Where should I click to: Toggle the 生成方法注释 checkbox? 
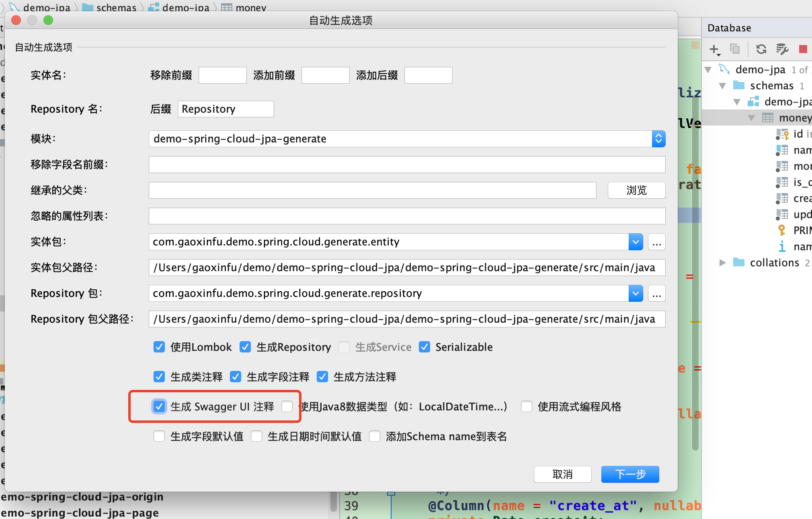click(x=322, y=377)
